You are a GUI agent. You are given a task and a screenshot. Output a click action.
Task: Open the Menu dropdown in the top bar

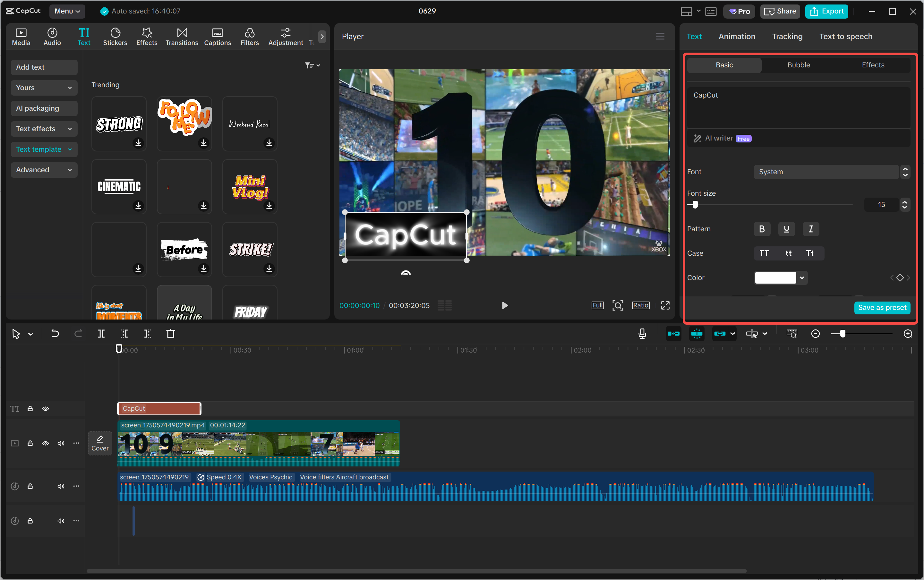pos(67,11)
